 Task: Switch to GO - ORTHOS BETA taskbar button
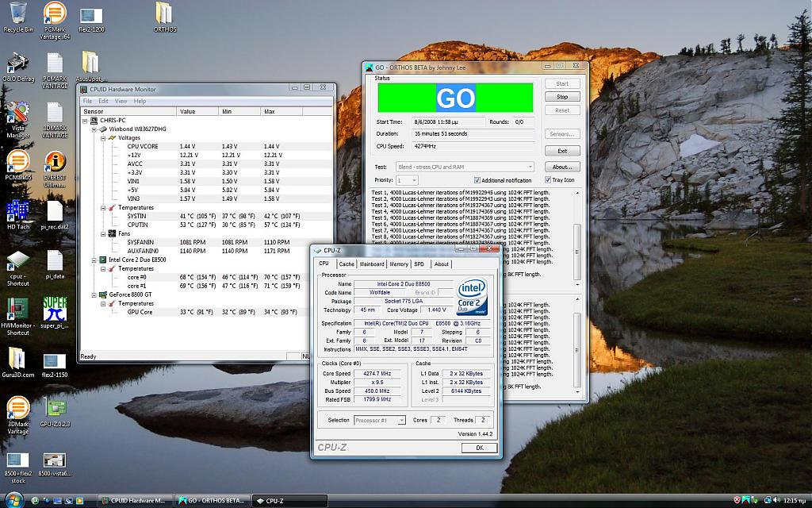(x=211, y=501)
